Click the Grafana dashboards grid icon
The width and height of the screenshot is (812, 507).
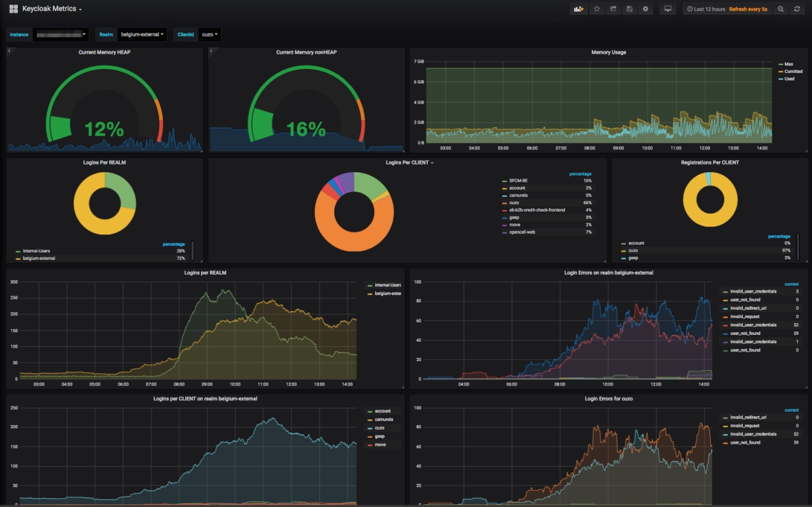tap(13, 9)
